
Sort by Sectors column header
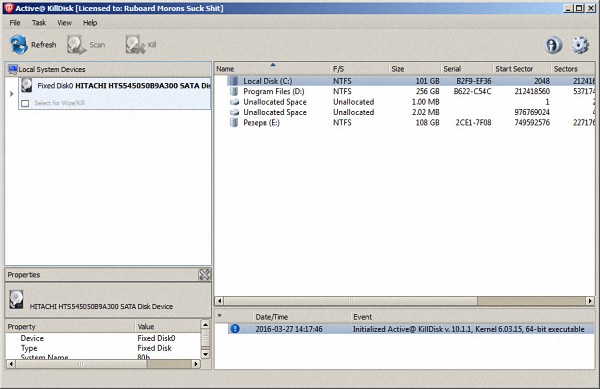tap(573, 69)
